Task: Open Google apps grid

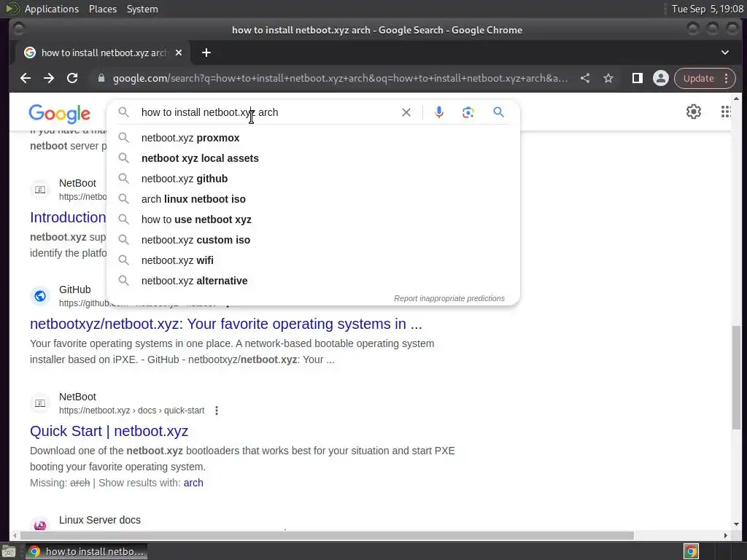Action: pos(726,112)
